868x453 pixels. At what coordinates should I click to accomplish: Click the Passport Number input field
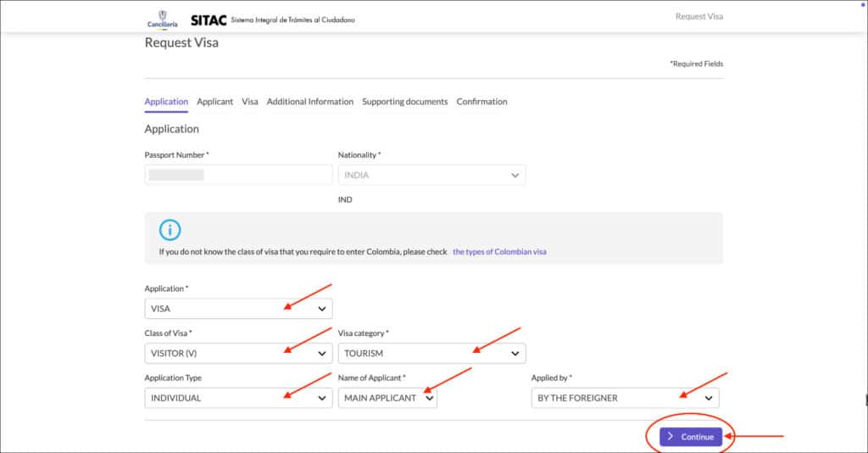tap(238, 175)
